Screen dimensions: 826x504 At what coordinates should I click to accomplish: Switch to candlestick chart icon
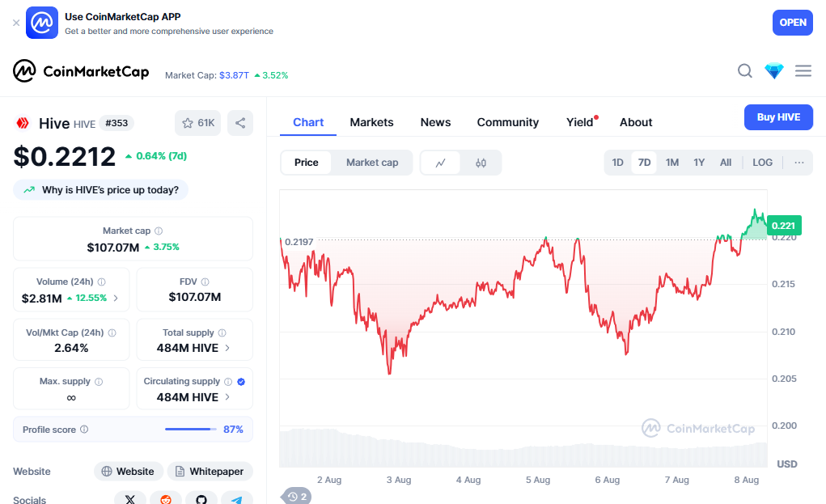click(x=481, y=163)
